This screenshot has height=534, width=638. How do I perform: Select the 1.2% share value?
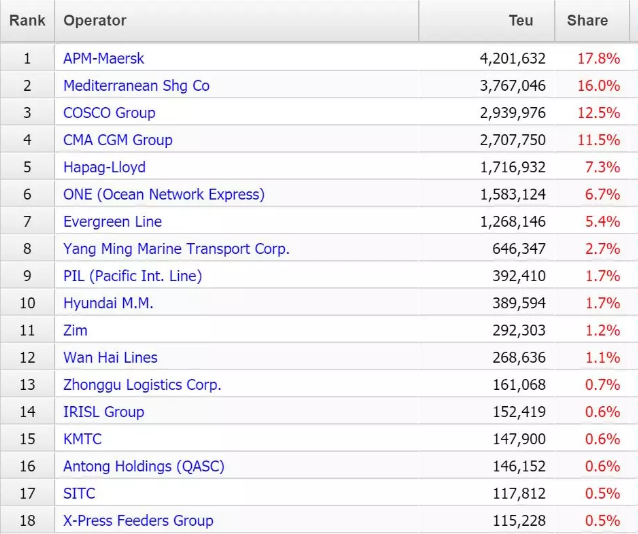point(603,330)
